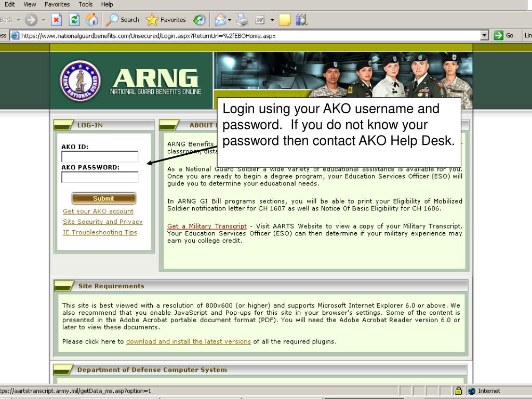Open the Favorites star button
532x399 pixels.
pyautogui.click(x=166, y=20)
